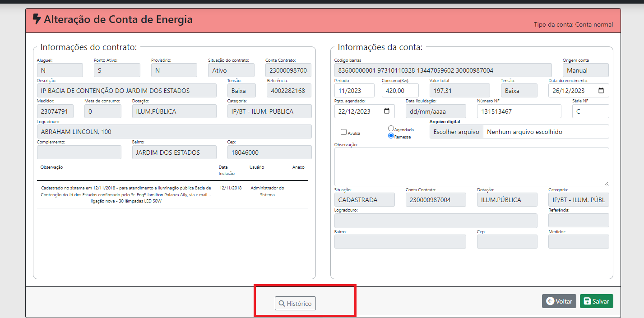Save the bill with Salvar button
The image size is (644, 318).
(x=596, y=301)
